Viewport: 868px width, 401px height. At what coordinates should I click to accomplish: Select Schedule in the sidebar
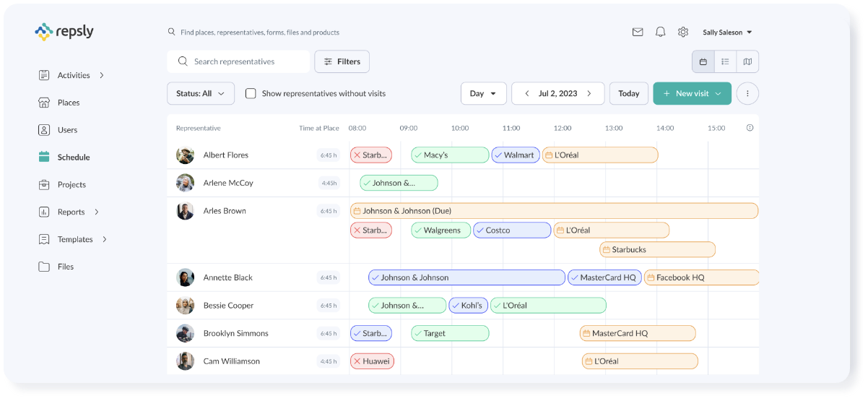tap(74, 158)
